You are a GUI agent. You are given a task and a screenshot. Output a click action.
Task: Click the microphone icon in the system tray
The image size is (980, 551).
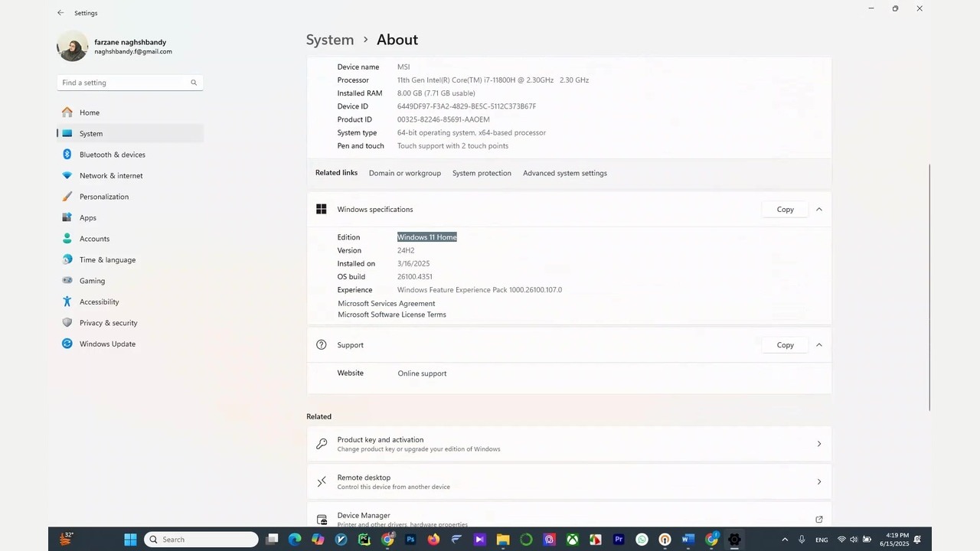802,540
